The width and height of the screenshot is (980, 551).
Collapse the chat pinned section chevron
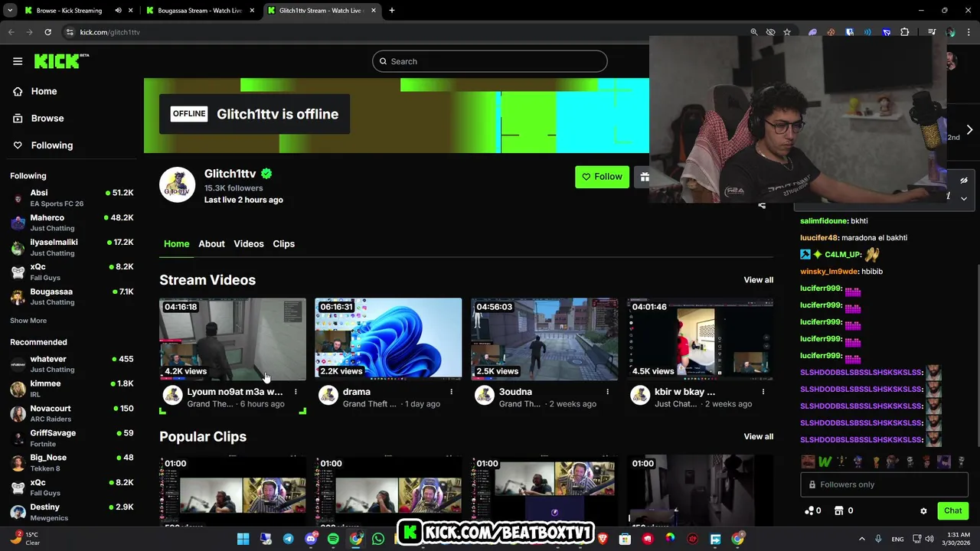tap(964, 198)
